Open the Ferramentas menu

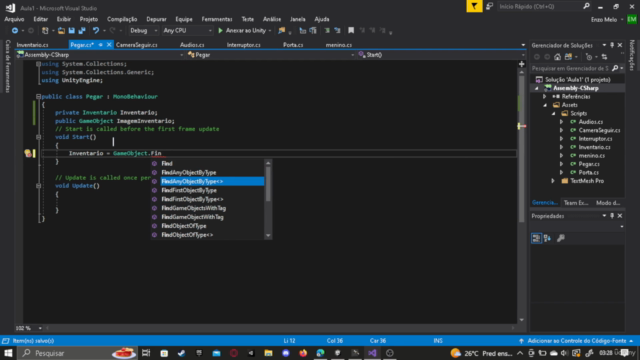point(217,19)
